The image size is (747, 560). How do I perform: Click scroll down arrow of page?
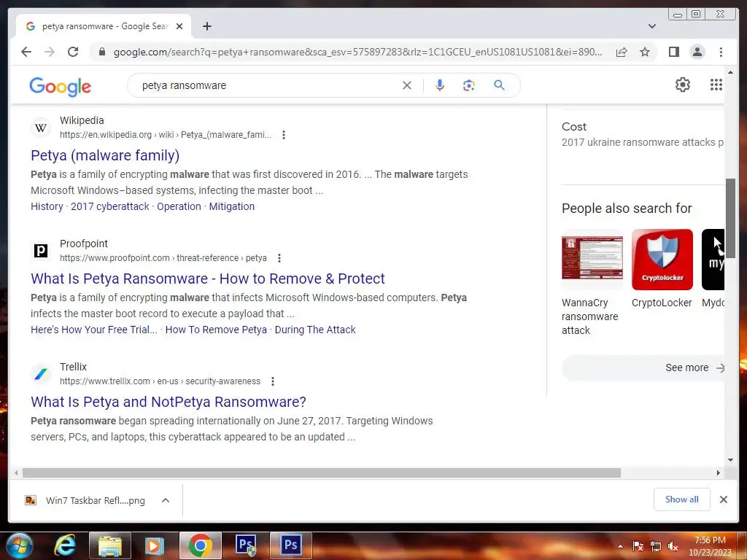click(x=730, y=460)
